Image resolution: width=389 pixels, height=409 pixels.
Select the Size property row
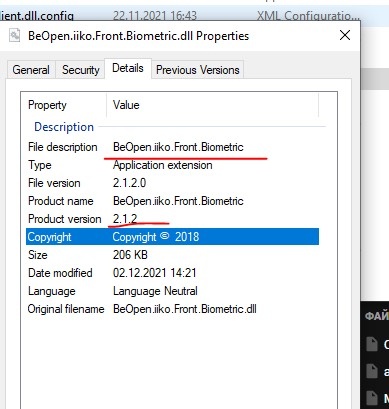pyautogui.click(x=173, y=255)
